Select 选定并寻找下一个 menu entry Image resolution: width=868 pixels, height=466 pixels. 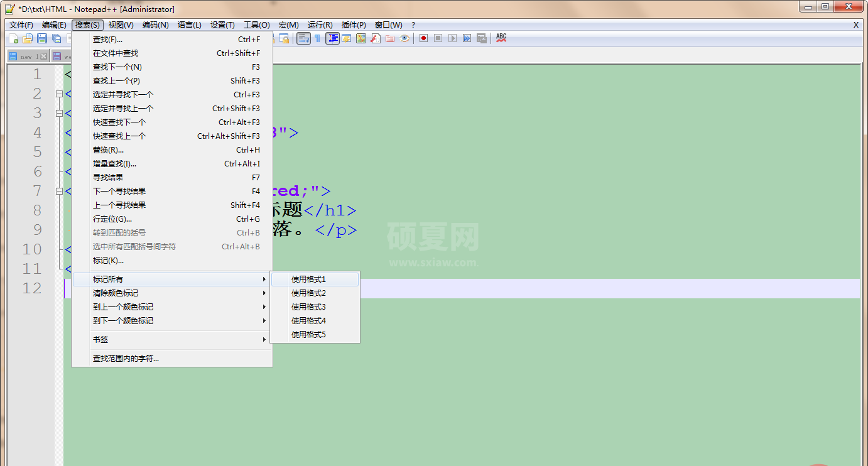(171, 95)
